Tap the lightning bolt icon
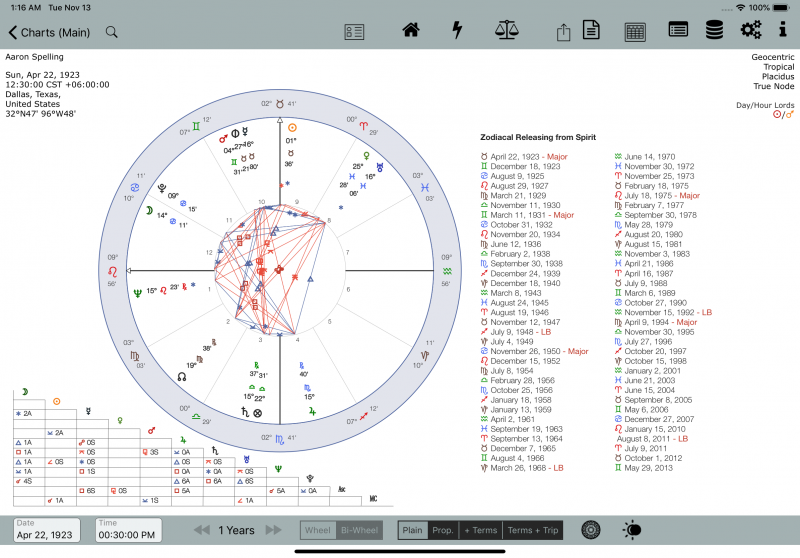This screenshot has height=558, width=800. point(458,30)
